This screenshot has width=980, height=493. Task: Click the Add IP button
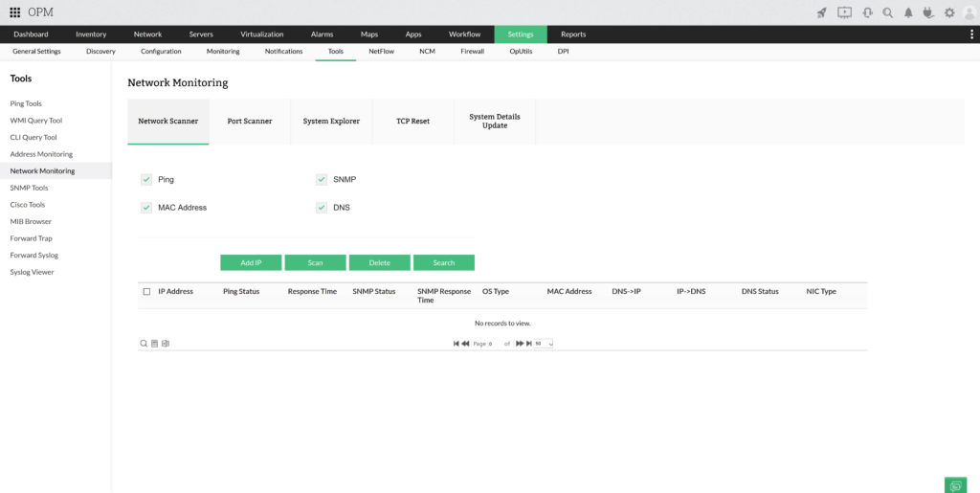[x=251, y=262]
